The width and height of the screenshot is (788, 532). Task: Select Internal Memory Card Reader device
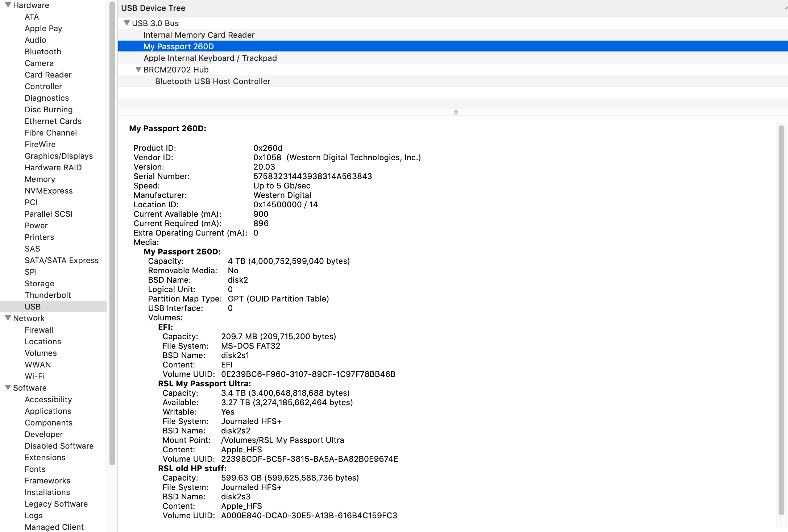pos(453,35)
